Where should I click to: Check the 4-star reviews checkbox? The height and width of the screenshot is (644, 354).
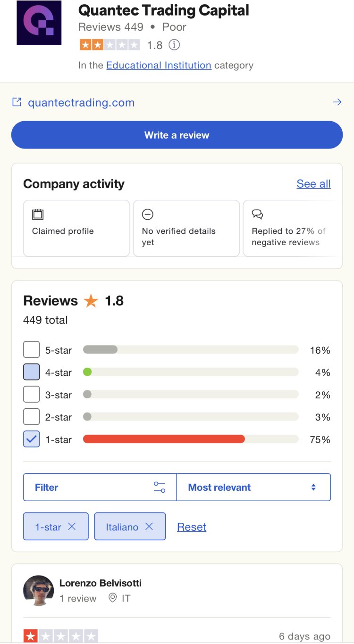point(31,371)
